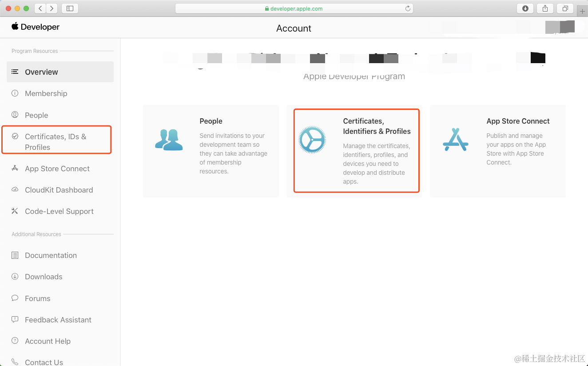Click the Documentation page icon
The image size is (588, 366).
pos(15,255)
